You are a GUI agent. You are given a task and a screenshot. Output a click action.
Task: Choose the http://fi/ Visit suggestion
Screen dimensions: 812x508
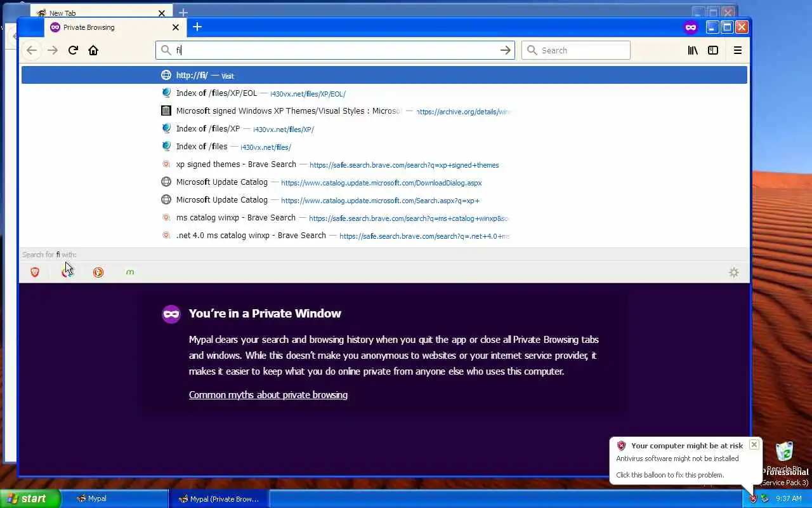point(384,75)
